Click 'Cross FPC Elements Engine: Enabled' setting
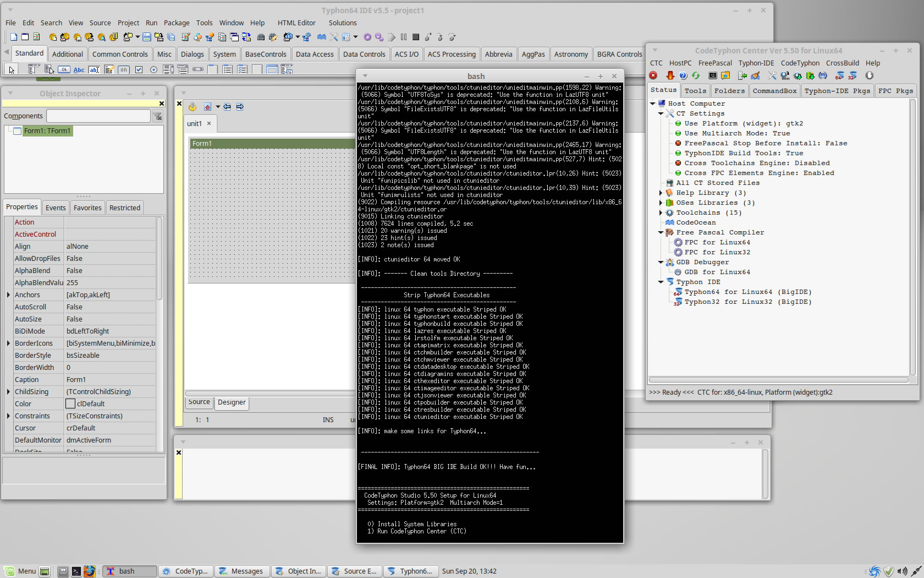This screenshot has width=924, height=578. coord(759,173)
